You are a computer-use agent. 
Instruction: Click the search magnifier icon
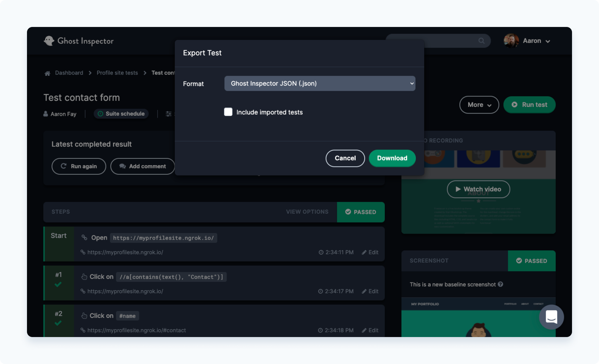point(481,41)
